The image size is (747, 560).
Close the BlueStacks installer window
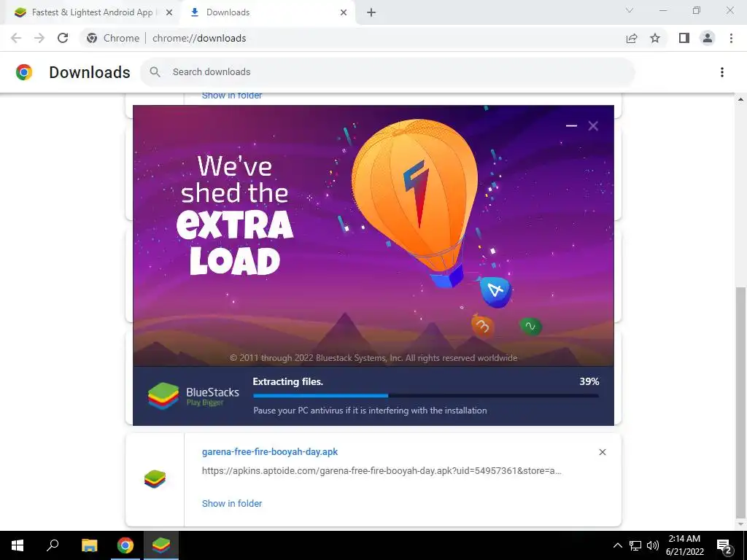[593, 125]
